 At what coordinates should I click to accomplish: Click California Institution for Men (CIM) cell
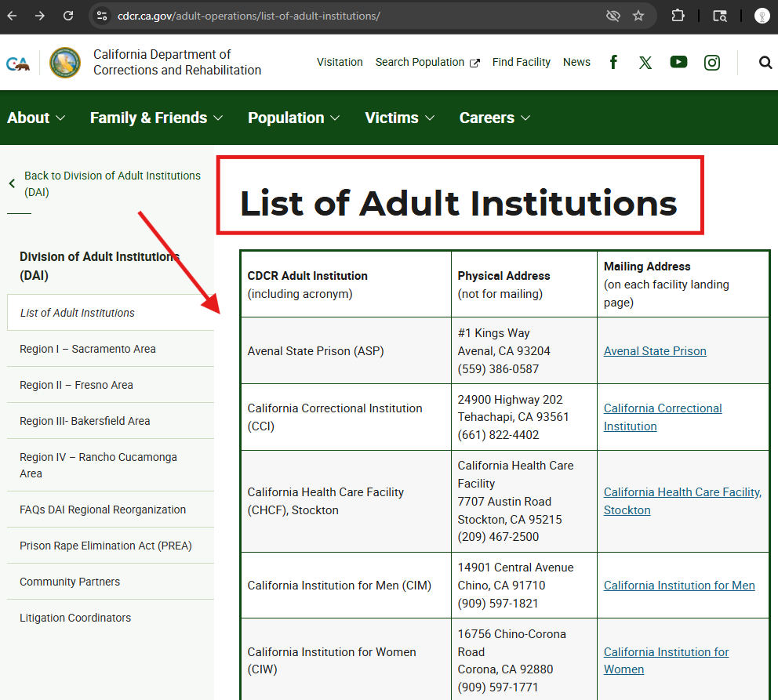click(x=346, y=586)
